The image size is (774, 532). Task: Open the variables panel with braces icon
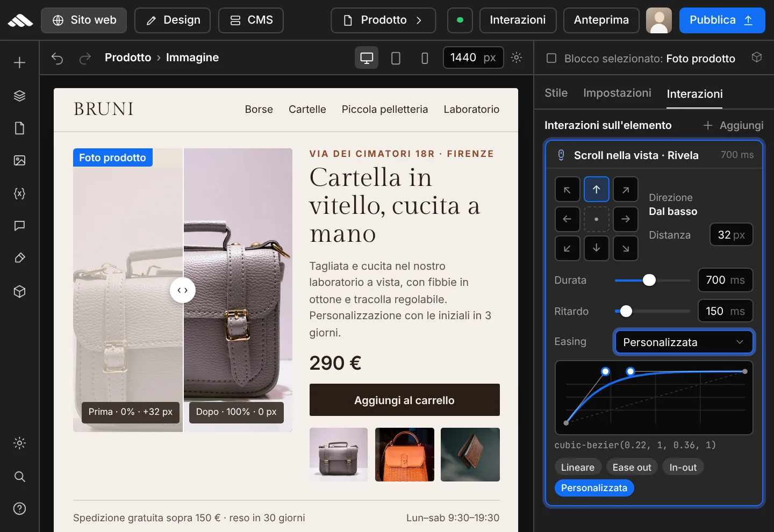[19, 193]
